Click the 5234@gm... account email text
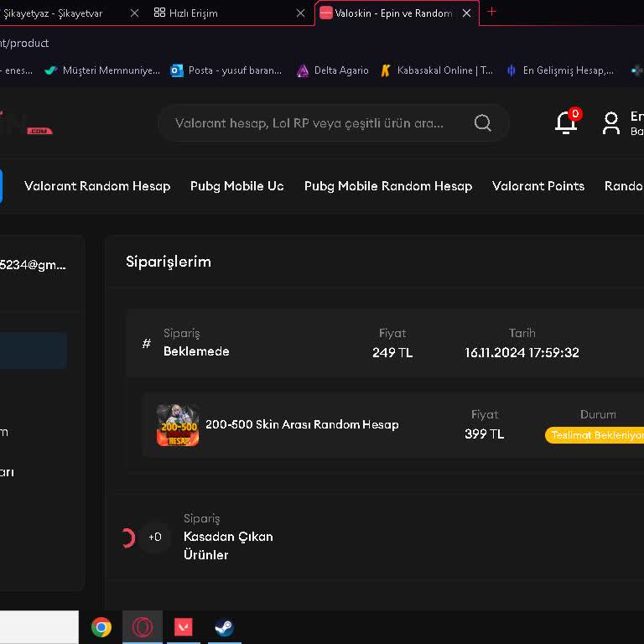 click(33, 265)
